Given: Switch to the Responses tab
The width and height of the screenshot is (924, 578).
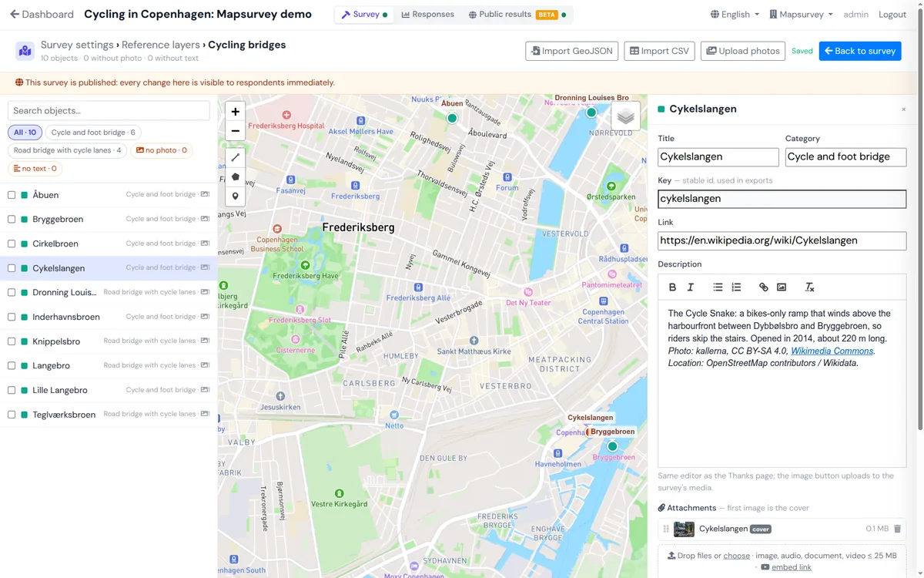Looking at the screenshot, I should [428, 15].
